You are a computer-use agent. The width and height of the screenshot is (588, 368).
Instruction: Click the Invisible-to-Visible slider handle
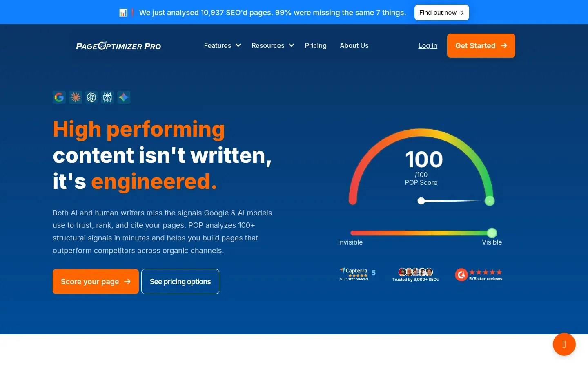pyautogui.click(x=492, y=233)
